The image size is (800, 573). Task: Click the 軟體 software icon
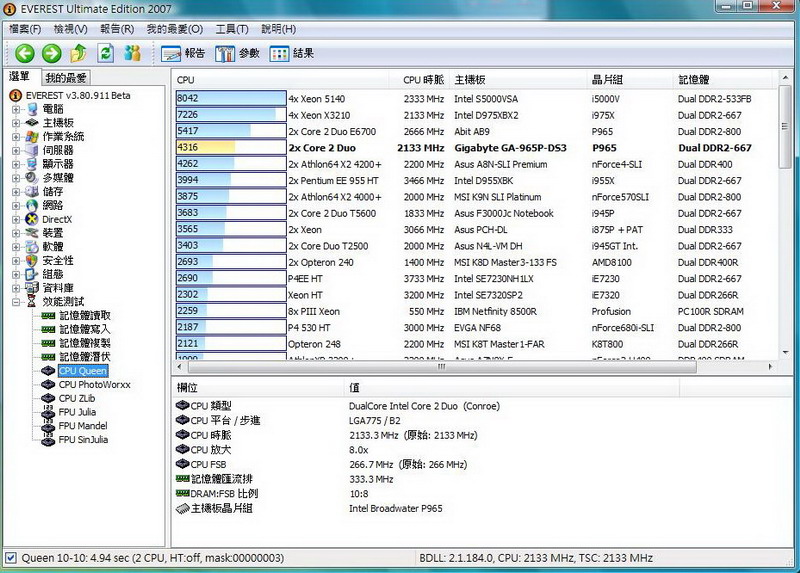pos(32,247)
